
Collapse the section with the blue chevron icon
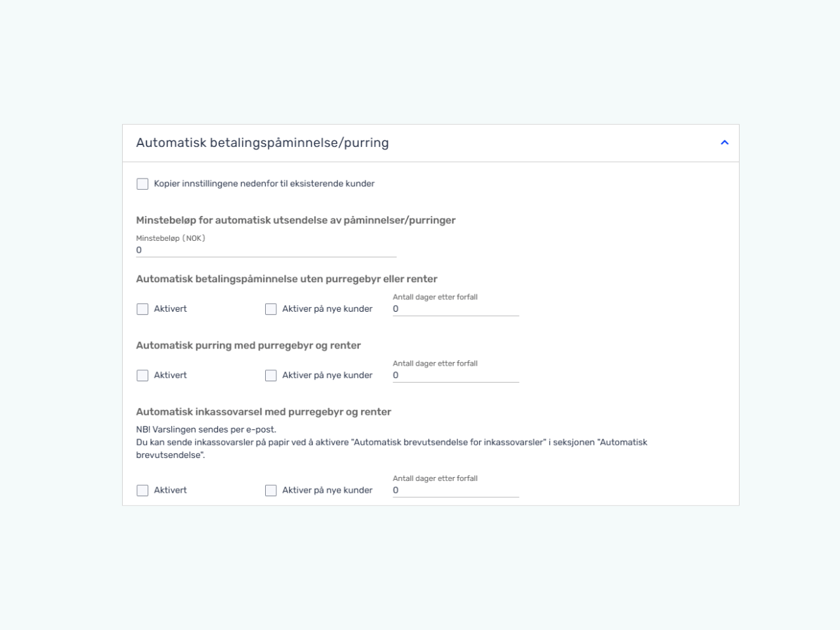pos(724,142)
